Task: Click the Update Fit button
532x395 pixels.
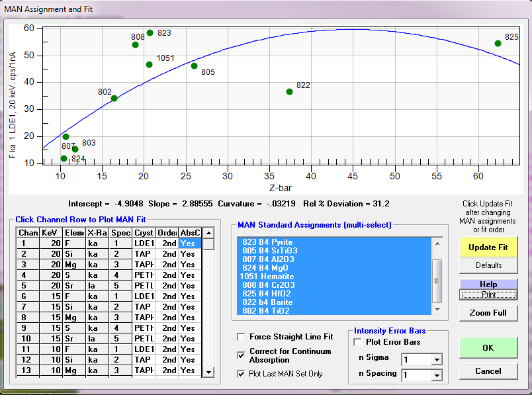Action: click(488, 247)
